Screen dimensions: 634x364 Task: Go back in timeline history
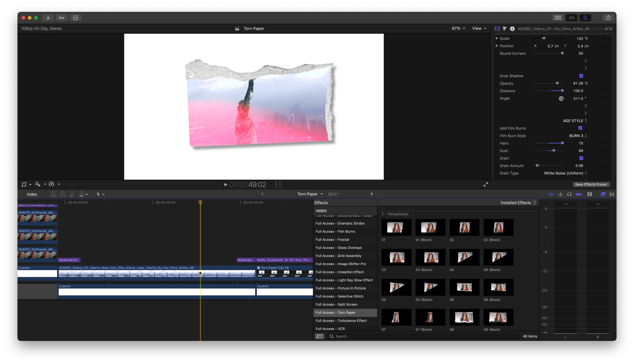coord(262,194)
